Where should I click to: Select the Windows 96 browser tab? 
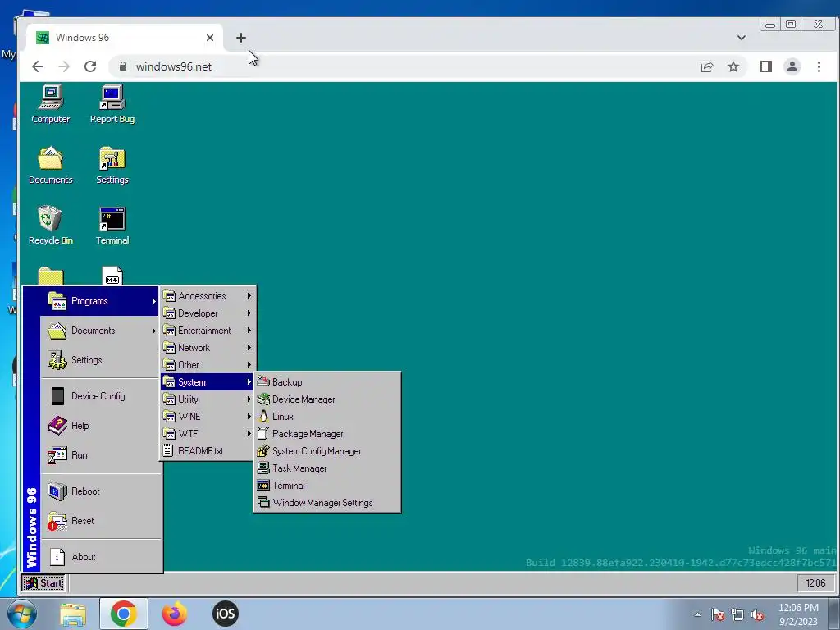pos(125,38)
